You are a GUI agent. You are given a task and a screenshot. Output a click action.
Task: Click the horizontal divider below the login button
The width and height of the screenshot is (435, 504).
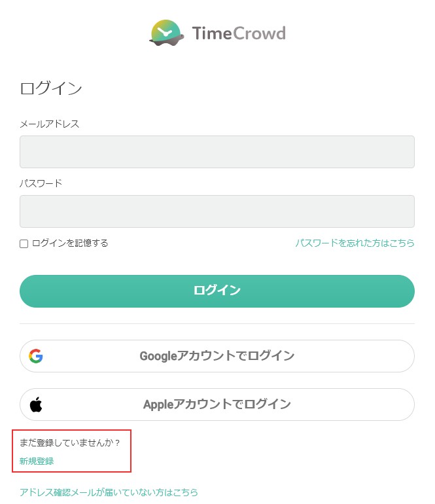(x=217, y=324)
